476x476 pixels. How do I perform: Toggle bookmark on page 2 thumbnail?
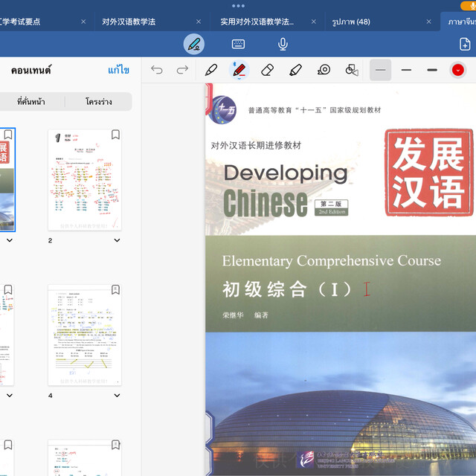coord(115,135)
